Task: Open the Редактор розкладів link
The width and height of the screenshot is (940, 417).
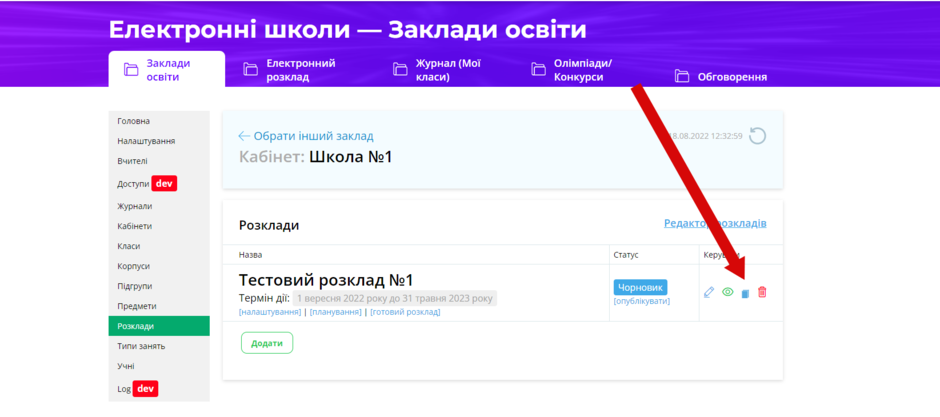Action: pyautogui.click(x=715, y=223)
